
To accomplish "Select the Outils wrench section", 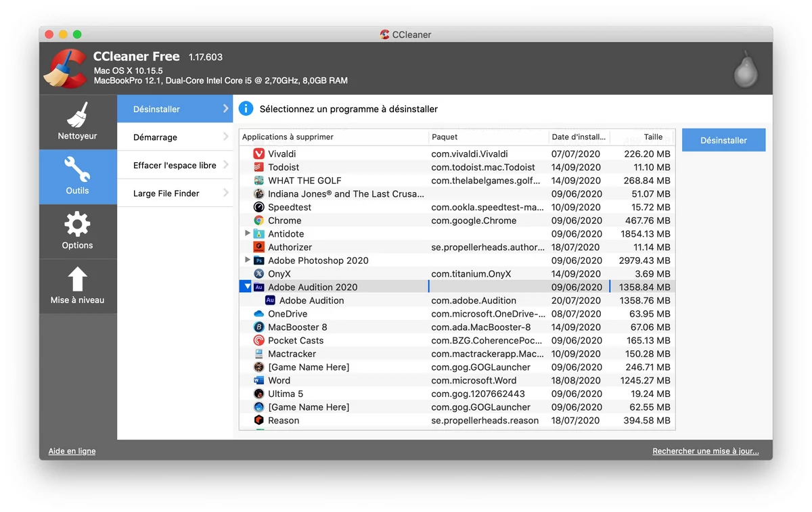I will pyautogui.click(x=78, y=177).
